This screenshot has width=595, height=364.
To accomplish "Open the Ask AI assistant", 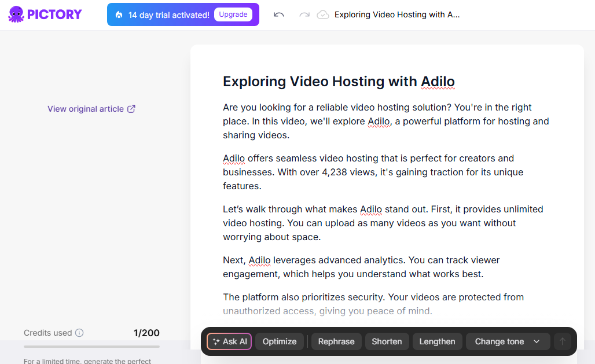I will coord(229,341).
